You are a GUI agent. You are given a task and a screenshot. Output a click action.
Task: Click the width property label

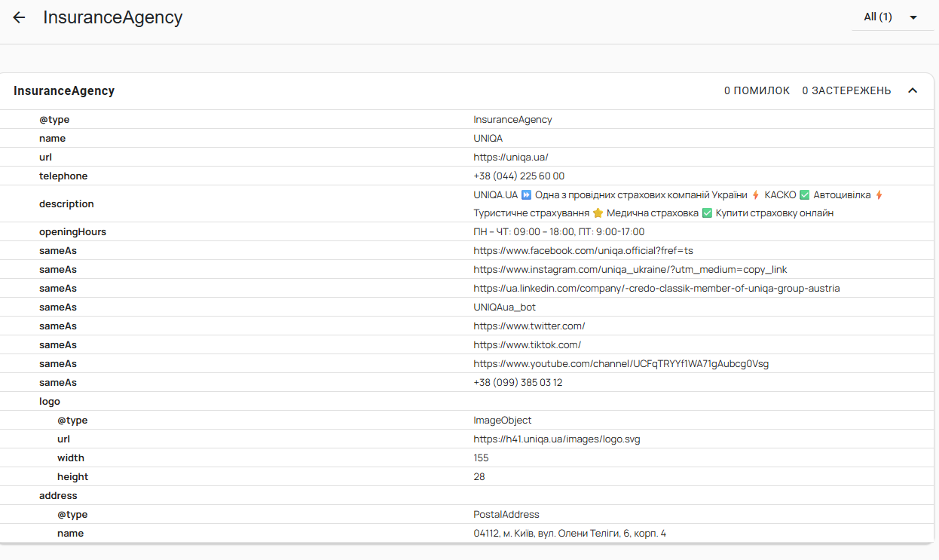point(71,457)
